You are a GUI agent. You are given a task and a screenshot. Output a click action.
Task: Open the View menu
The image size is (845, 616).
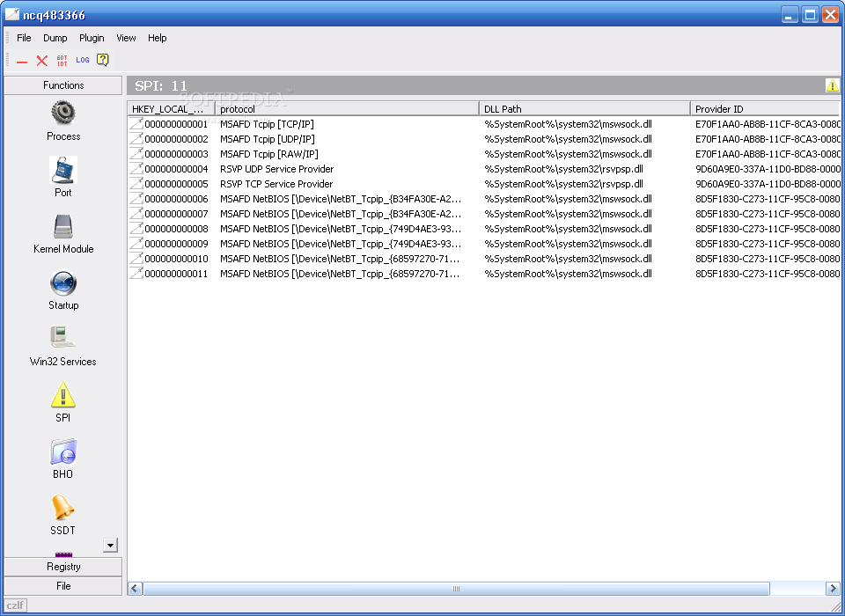coord(126,38)
